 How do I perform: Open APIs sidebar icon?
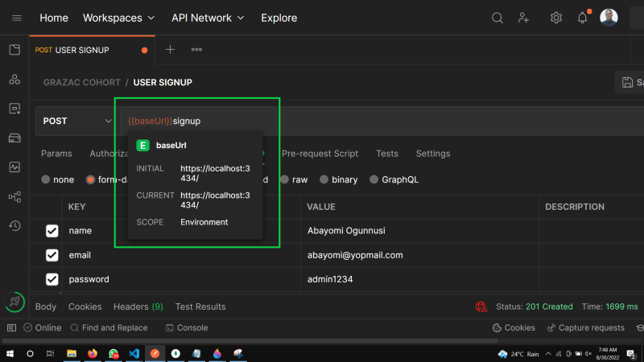click(x=14, y=79)
